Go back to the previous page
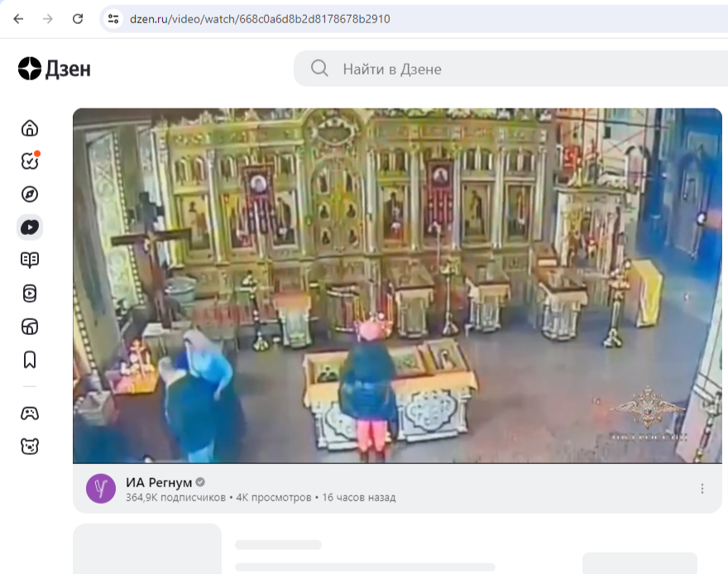 (18, 19)
